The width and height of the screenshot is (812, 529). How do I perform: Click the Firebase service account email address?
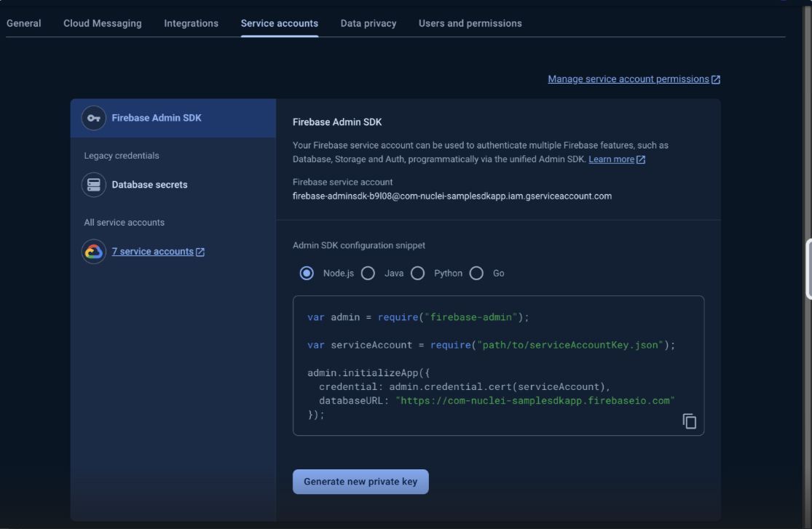point(452,196)
